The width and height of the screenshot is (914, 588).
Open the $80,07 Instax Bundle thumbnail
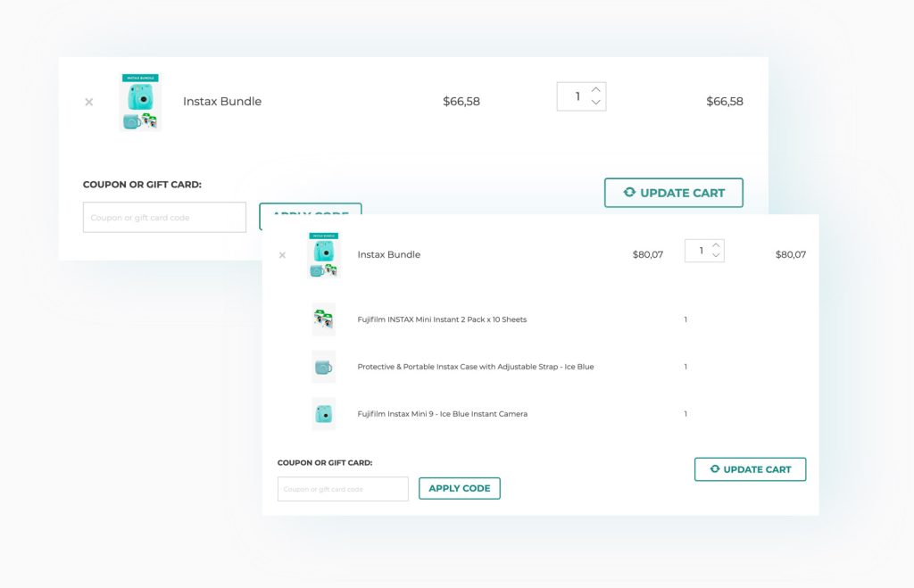click(323, 255)
